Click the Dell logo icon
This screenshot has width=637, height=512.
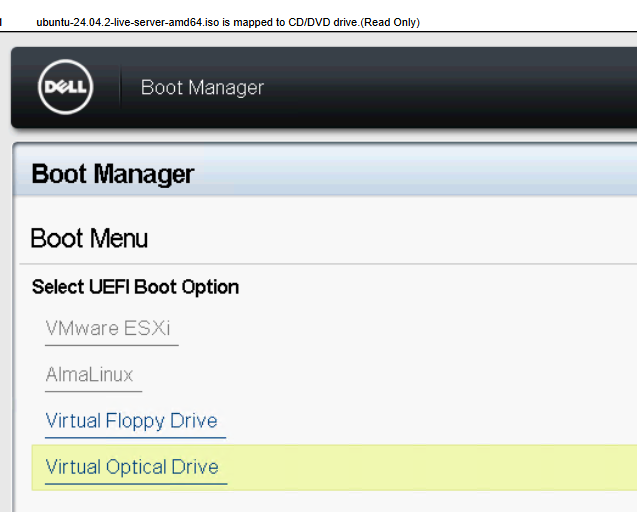(65, 88)
